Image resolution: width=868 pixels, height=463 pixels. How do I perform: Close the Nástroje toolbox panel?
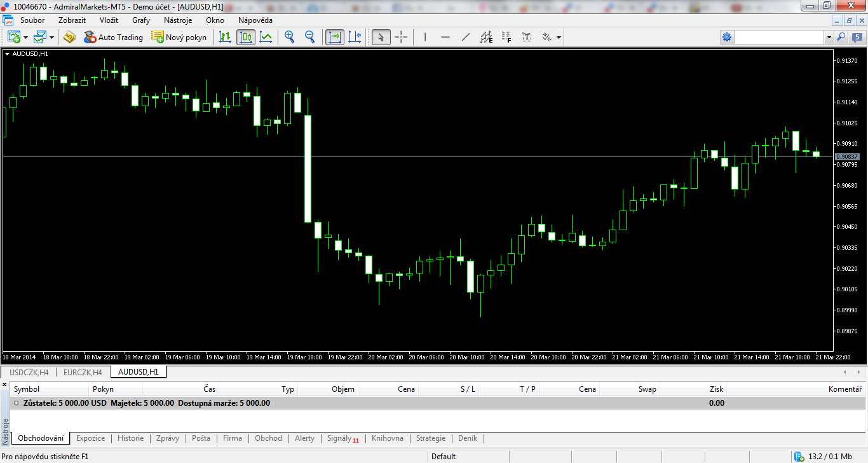point(5,385)
